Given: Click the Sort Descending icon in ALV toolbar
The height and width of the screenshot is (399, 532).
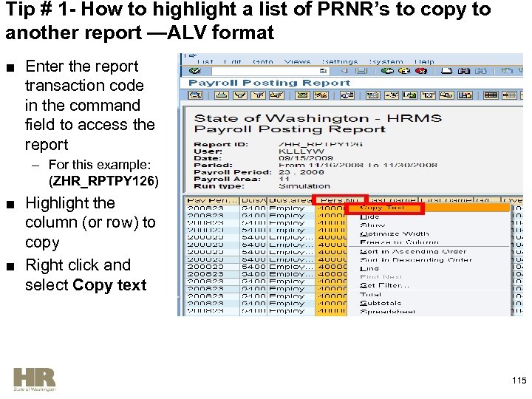Looking at the screenshot, I should point(240,95).
